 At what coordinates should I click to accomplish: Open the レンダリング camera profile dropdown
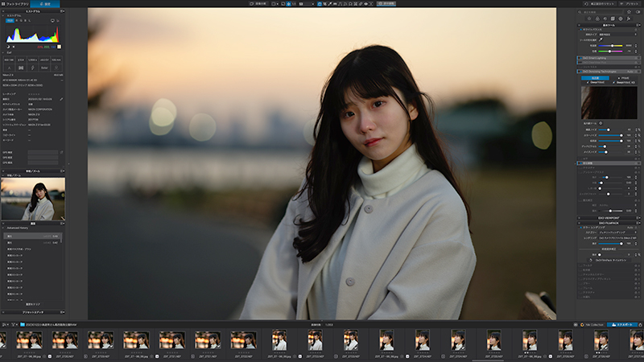617,237
